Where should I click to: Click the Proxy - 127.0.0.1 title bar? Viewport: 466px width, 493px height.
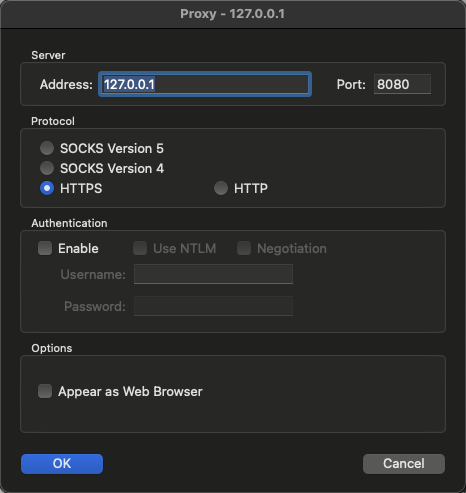point(233,14)
